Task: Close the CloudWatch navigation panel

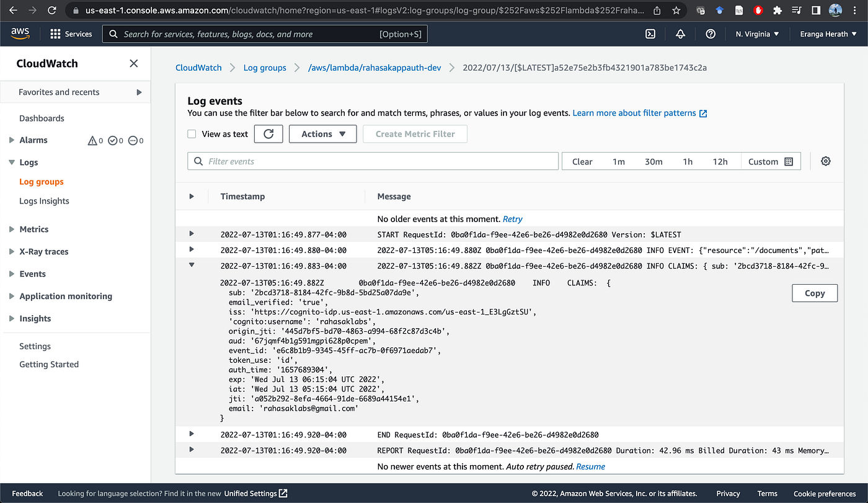Action: click(133, 63)
